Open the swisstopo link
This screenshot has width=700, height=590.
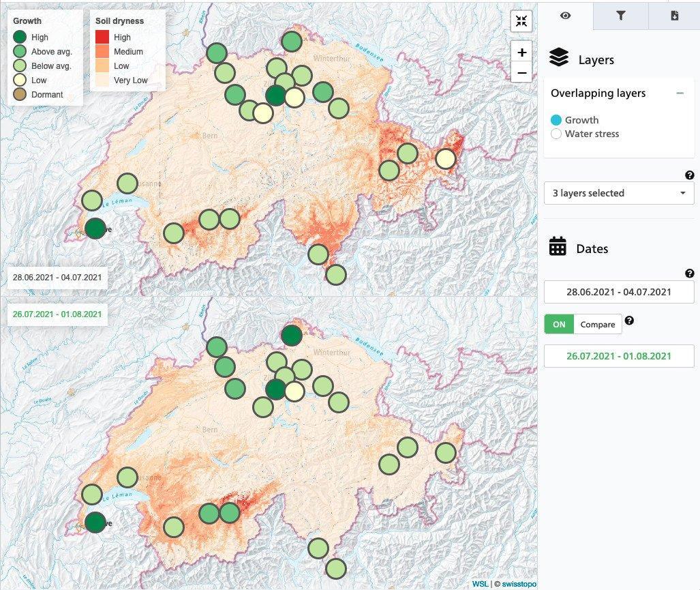[519, 584]
